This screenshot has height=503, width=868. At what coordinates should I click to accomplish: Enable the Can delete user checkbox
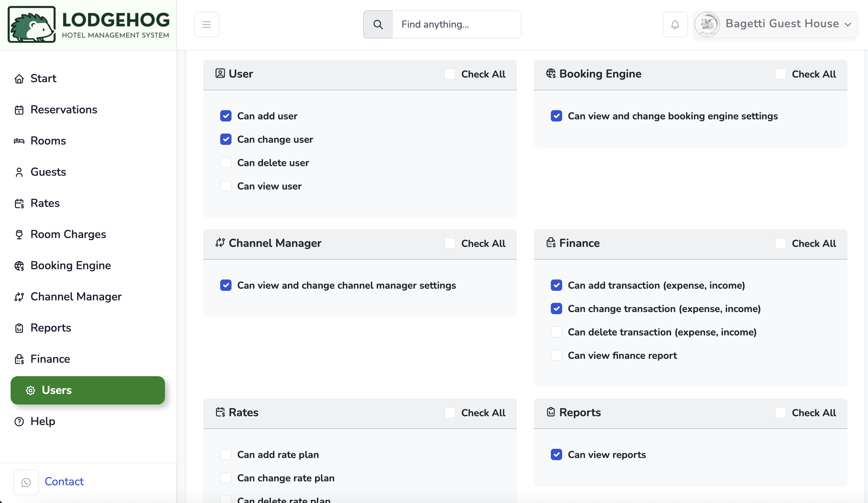click(226, 163)
